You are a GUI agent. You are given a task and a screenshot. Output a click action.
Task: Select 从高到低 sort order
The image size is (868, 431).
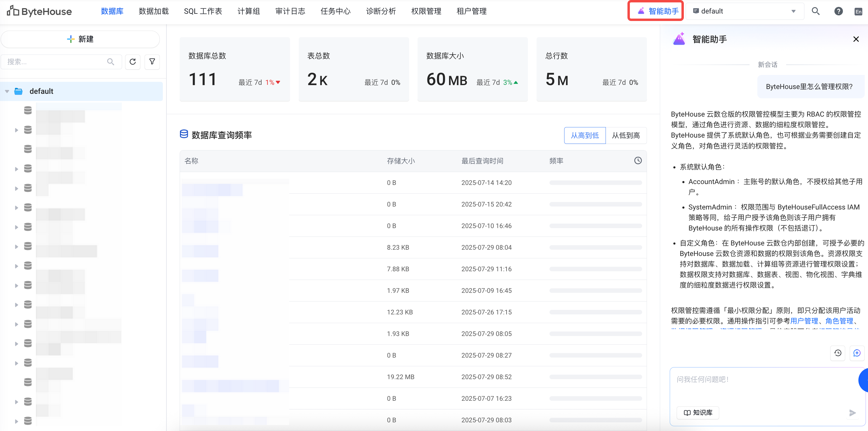pos(585,135)
